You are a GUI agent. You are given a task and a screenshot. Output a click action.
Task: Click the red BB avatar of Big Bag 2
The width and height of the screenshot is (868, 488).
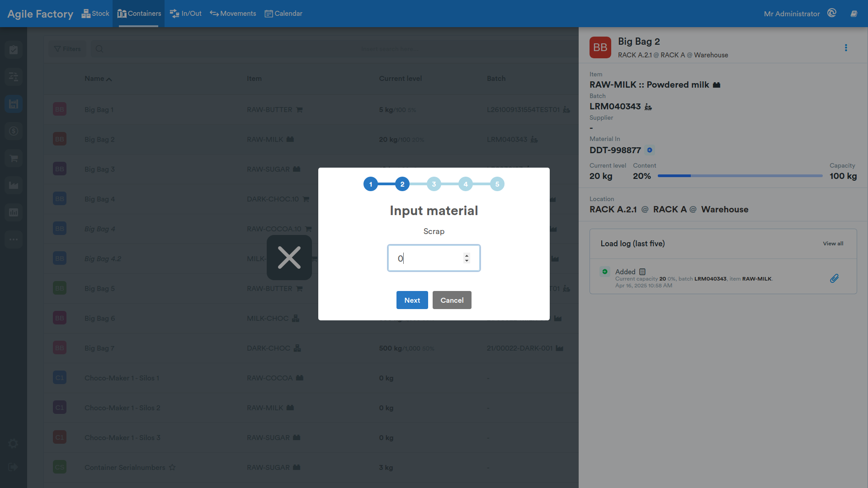(x=600, y=47)
